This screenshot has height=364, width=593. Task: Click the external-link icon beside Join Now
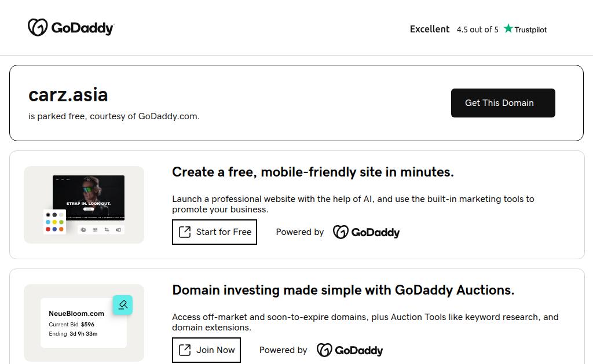185,350
